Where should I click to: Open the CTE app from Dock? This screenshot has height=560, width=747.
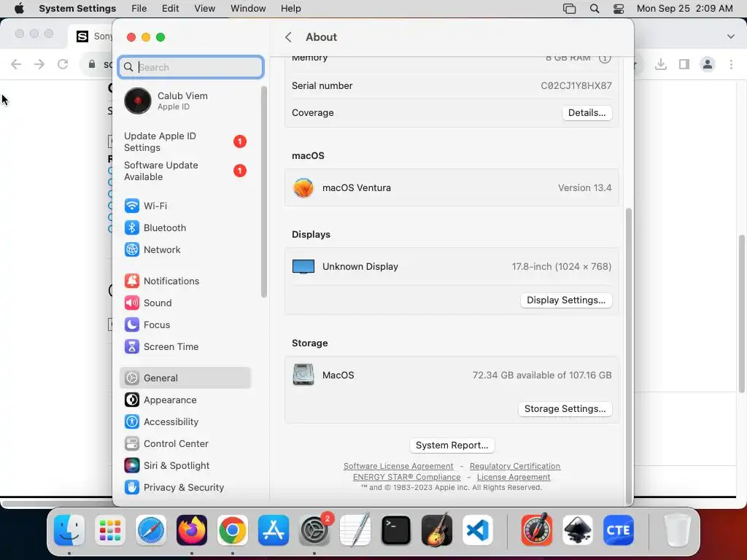point(619,530)
